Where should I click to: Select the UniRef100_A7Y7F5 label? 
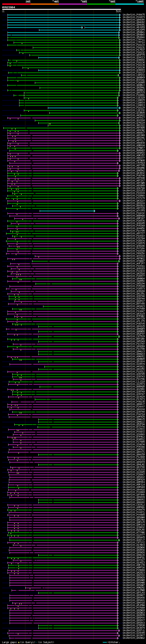point(134,211)
